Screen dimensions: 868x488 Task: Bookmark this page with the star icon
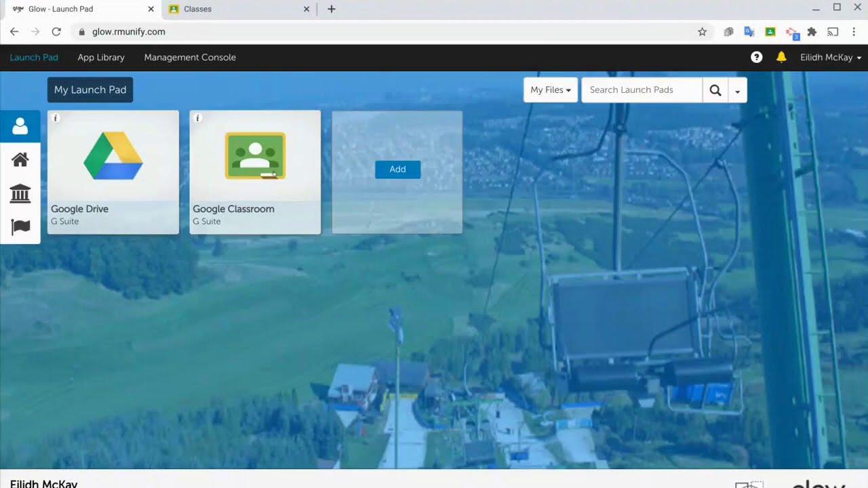coord(703,32)
